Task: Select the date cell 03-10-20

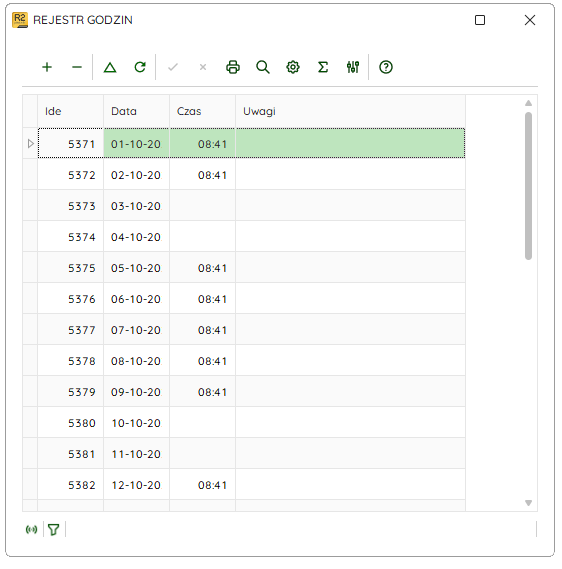Action: (136, 206)
